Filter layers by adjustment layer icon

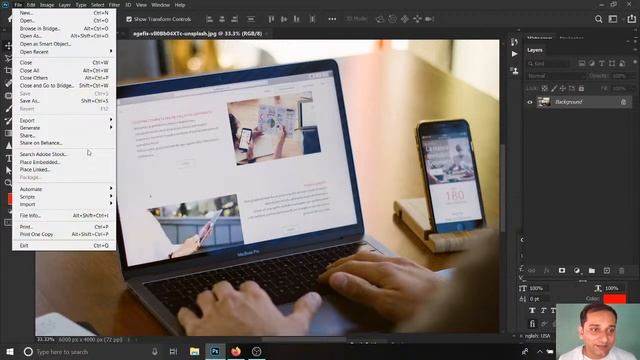point(591,63)
